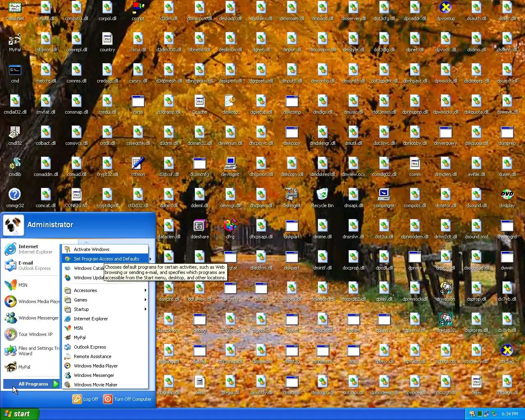Click Turn Off Computer button
The width and height of the screenshot is (525, 420).
pyautogui.click(x=128, y=399)
